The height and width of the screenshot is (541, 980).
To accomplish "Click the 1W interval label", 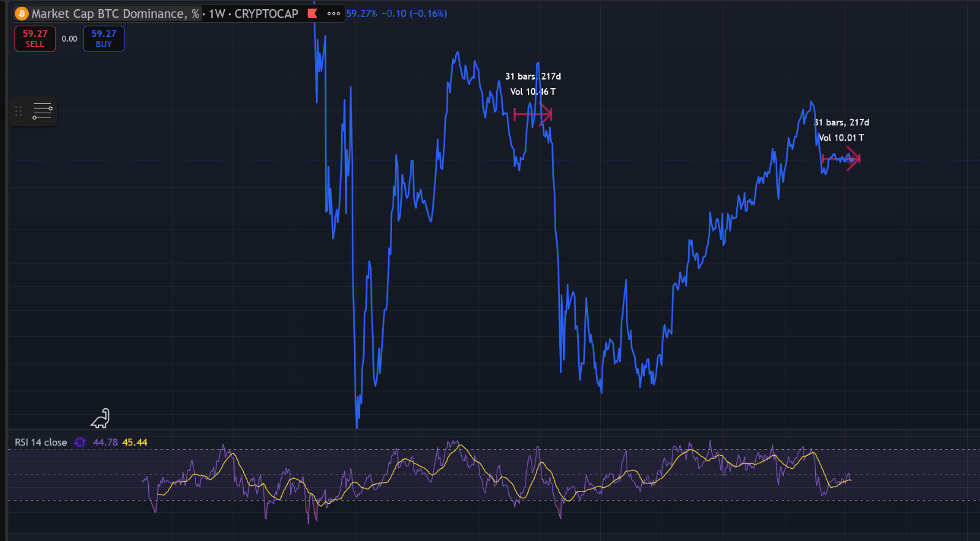I will coord(217,13).
